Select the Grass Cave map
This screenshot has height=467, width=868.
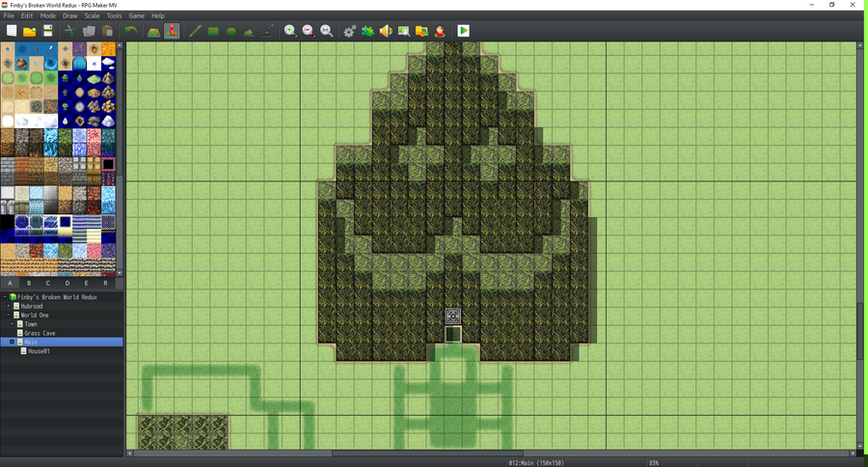[40, 333]
